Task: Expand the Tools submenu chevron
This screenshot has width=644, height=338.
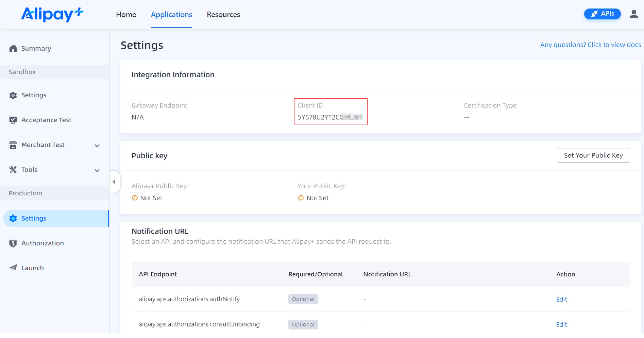Action: click(x=97, y=170)
